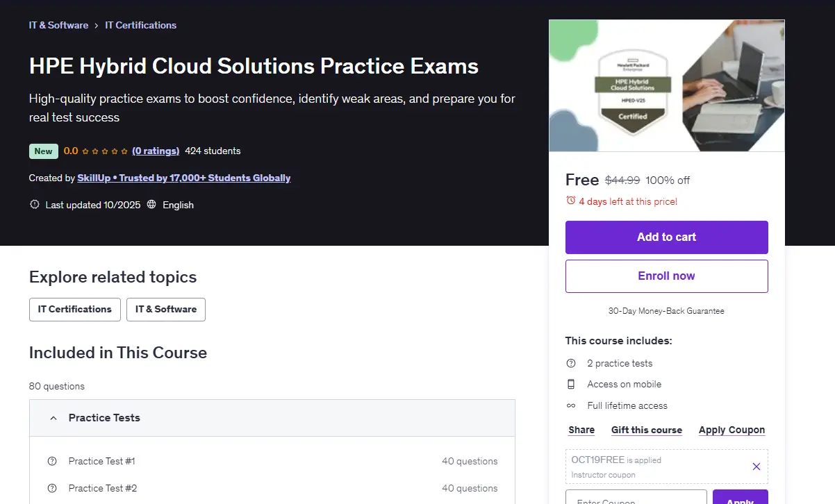Viewport: 835px width, 504px height.
Task: Remove the OCT19FREE coupon with the X
Action: pyautogui.click(x=757, y=467)
